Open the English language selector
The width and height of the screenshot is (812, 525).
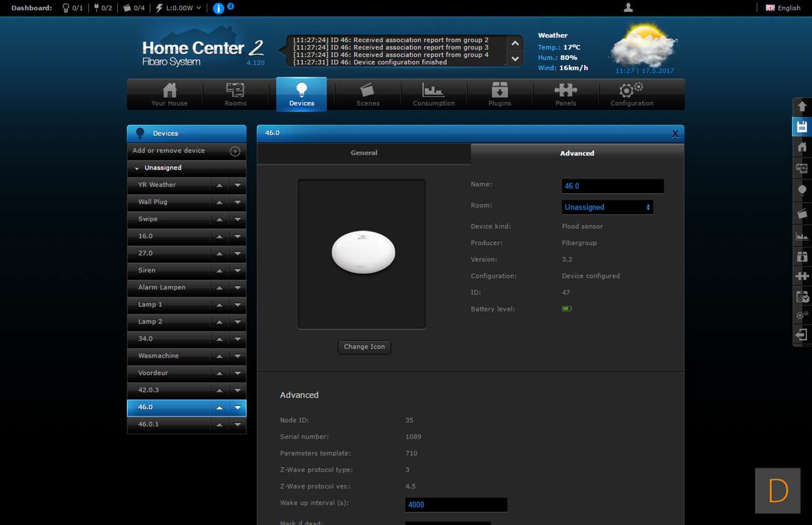click(x=783, y=8)
